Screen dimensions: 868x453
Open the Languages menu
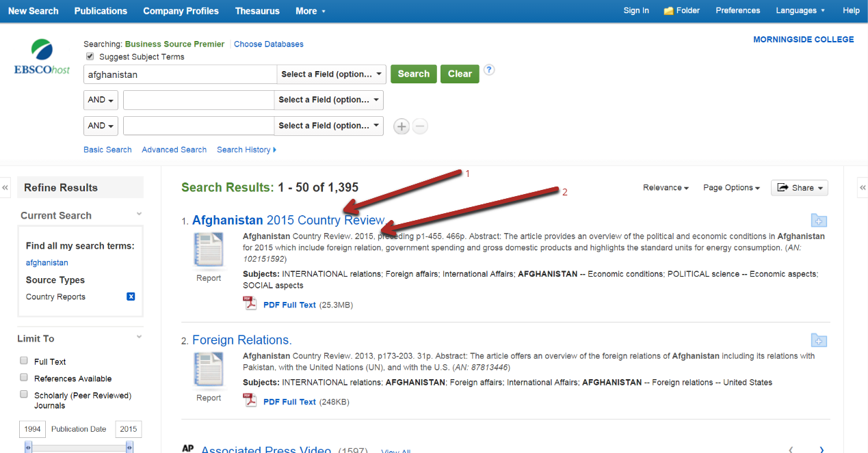[x=800, y=10]
